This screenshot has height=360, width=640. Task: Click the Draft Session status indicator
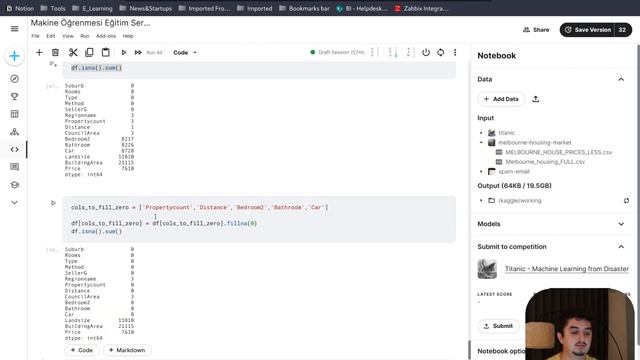337,52
